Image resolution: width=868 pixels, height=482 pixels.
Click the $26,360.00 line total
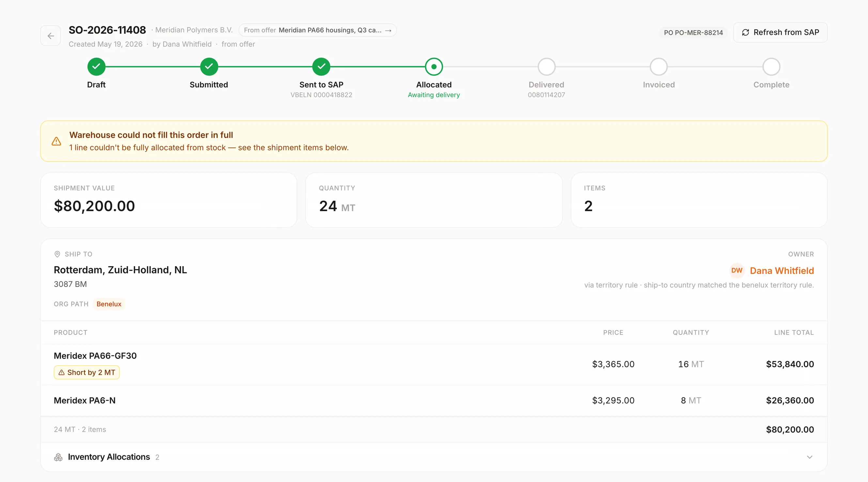790,400
